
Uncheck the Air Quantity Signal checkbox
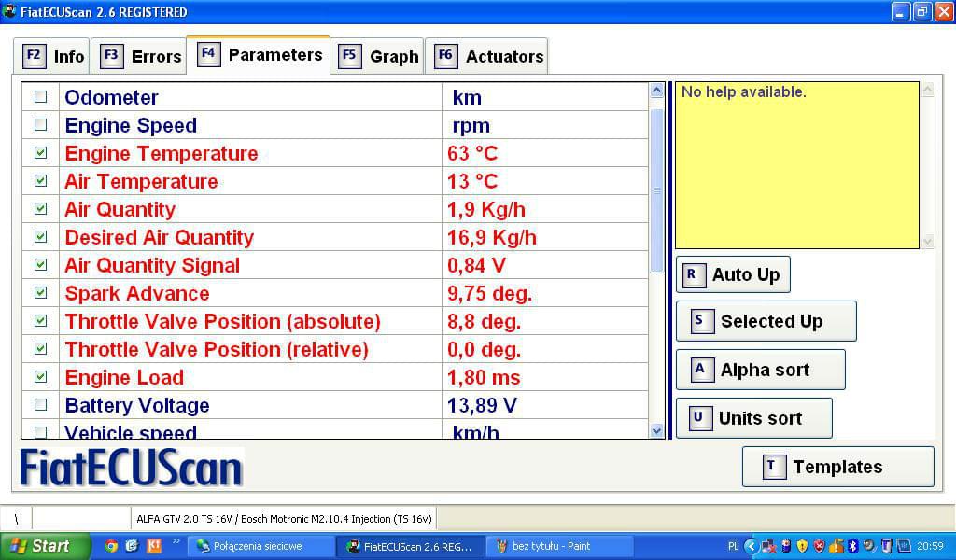click(41, 264)
